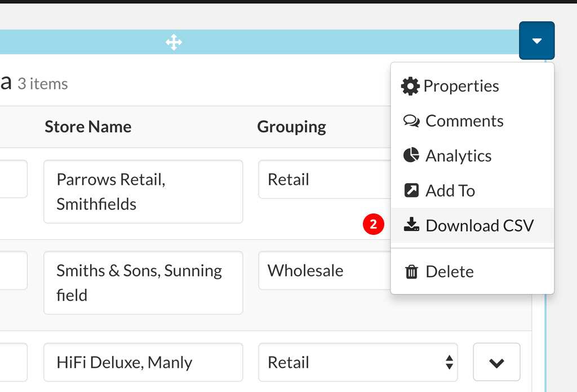This screenshot has width=577, height=392.
Task: Click the red number 2 badge
Action: pos(373,225)
